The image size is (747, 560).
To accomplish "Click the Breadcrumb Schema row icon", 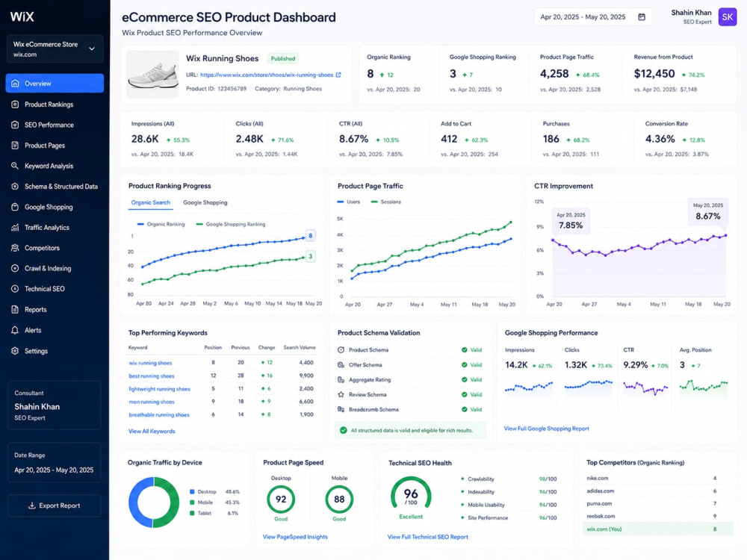I will coord(341,409).
